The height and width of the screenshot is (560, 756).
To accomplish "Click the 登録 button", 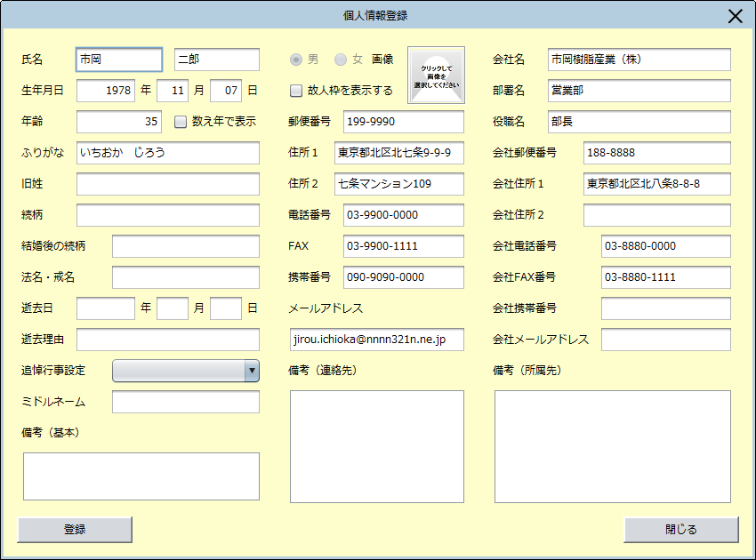I will (x=75, y=530).
